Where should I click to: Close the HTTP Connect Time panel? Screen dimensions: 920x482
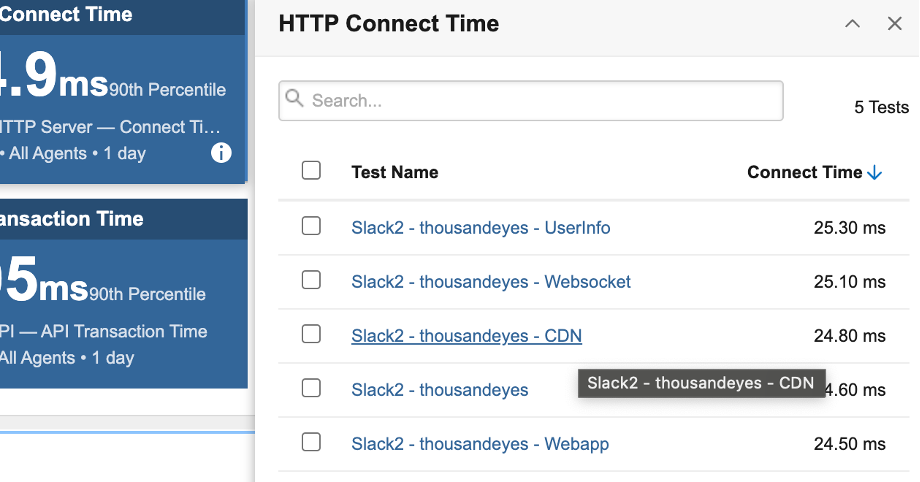tap(894, 23)
